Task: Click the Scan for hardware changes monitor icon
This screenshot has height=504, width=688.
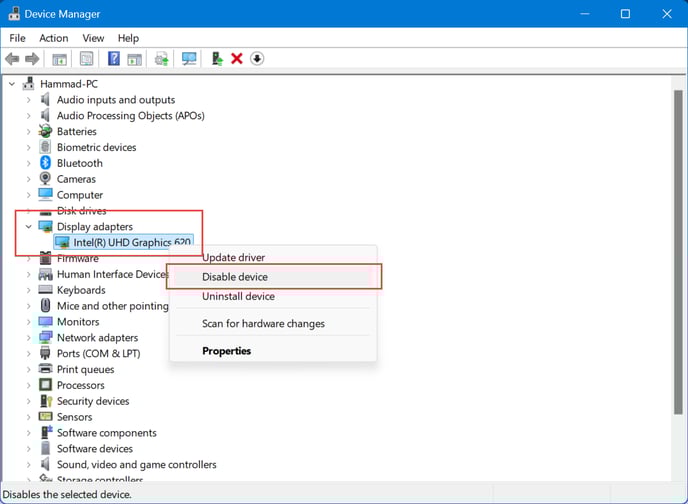Action: [x=189, y=59]
